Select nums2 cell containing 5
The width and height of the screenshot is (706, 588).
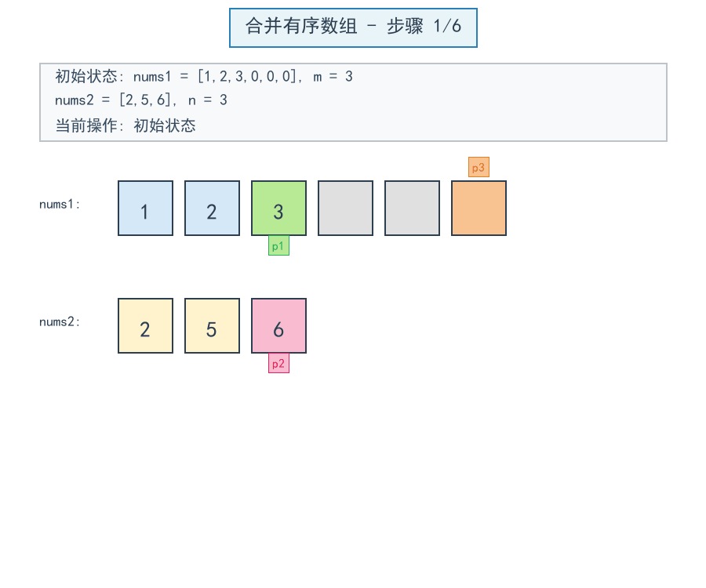point(212,326)
